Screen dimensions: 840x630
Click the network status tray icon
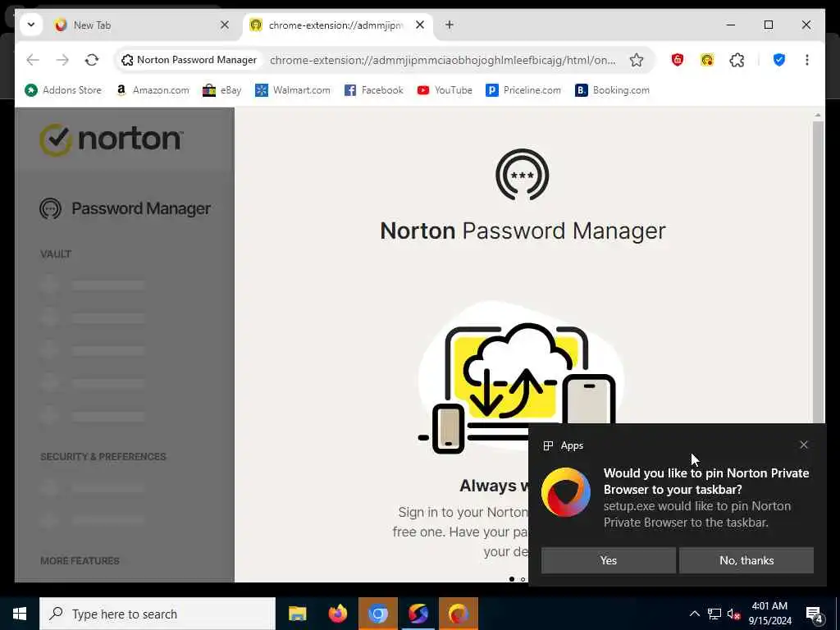coord(714,614)
